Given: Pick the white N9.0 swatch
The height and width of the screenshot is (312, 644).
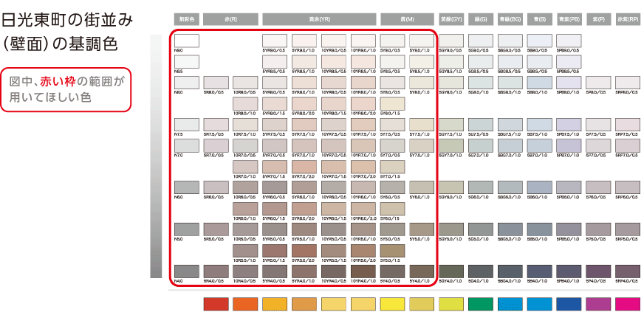Looking at the screenshot, I should 186,41.
